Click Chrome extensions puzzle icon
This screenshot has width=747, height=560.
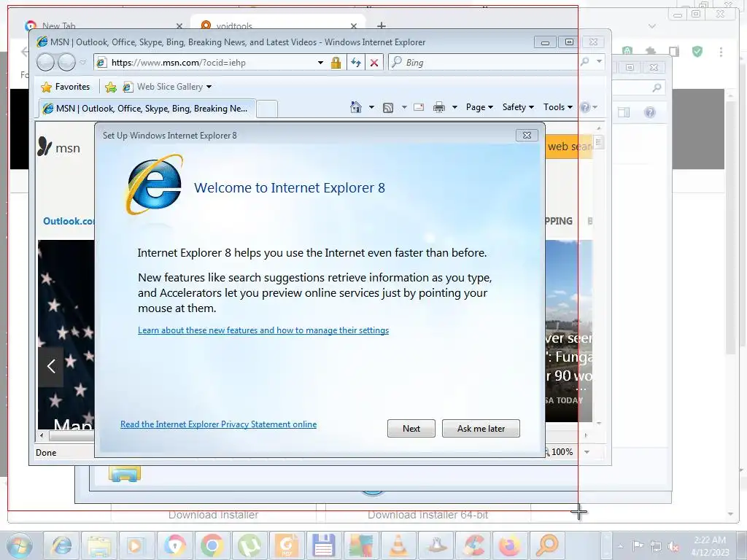point(650,52)
